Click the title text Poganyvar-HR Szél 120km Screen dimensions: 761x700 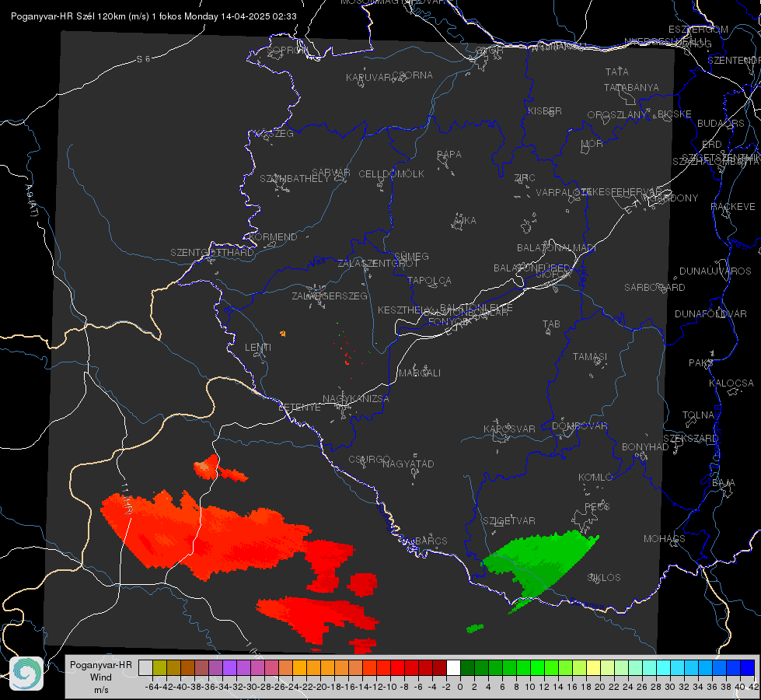68,16
